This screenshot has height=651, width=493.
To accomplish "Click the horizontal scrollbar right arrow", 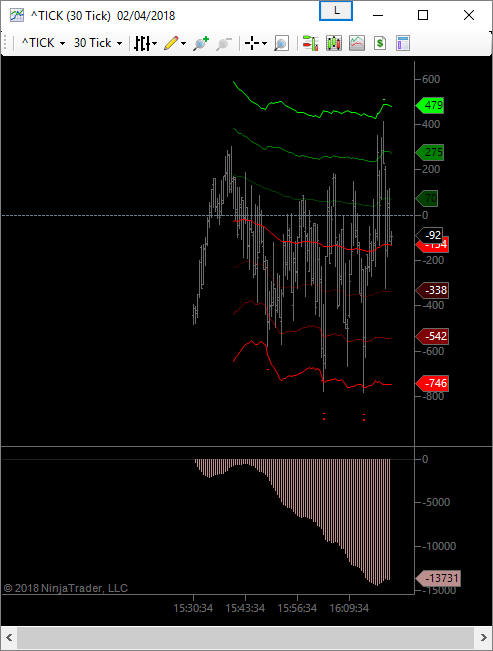I will [x=483, y=637].
